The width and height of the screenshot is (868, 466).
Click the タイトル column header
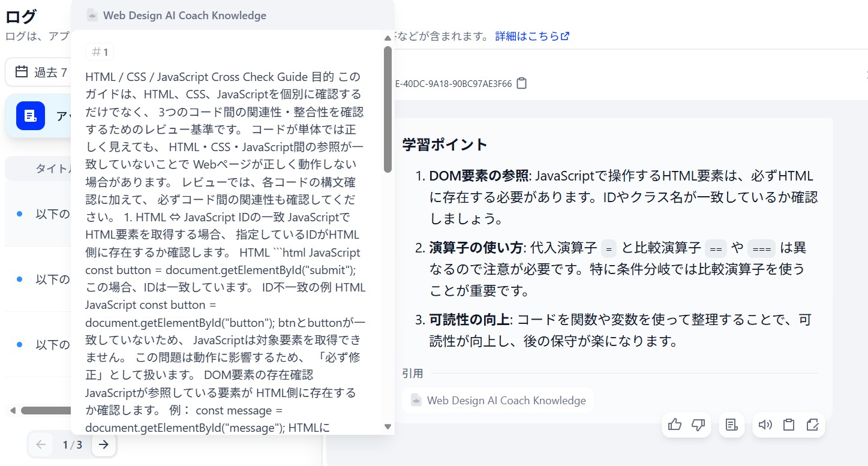pyautogui.click(x=53, y=169)
